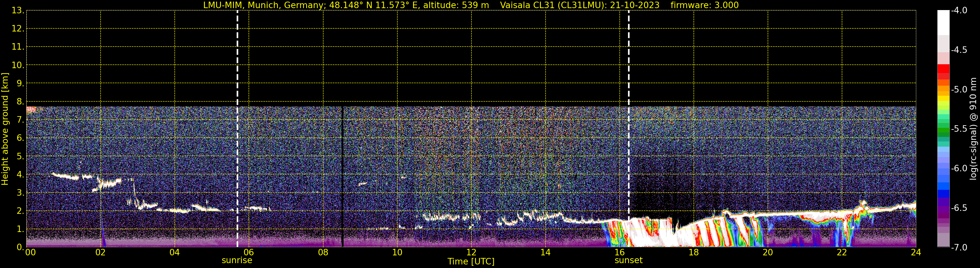This screenshot has height=268, width=980.
Task: Click the time tick label "04"
Action: point(175,252)
